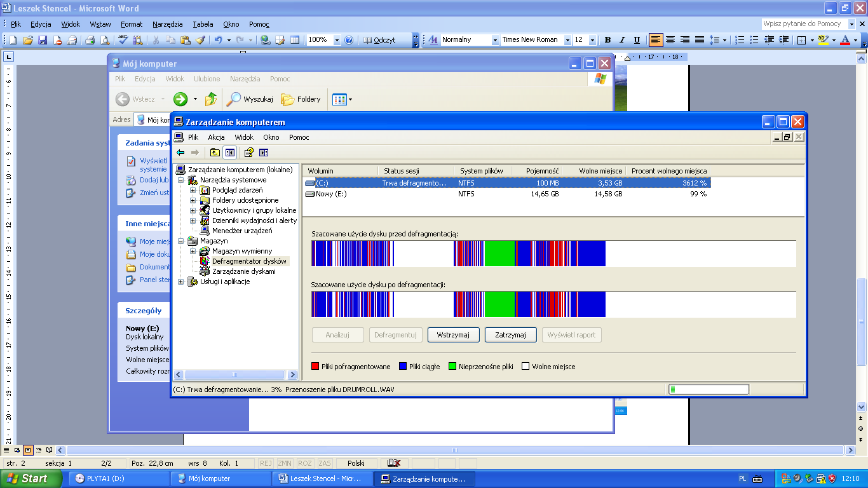Click the Zatrzymaj button to stop defragmentation

[x=511, y=335]
